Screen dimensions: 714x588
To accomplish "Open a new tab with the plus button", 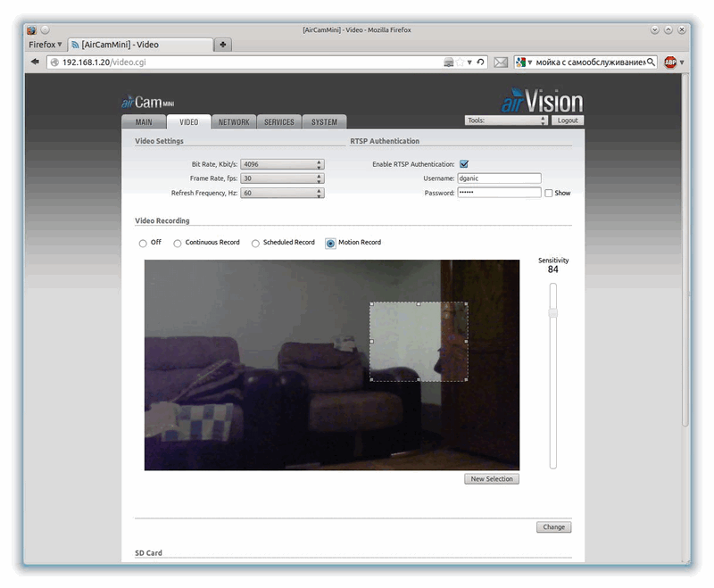I will pos(222,45).
